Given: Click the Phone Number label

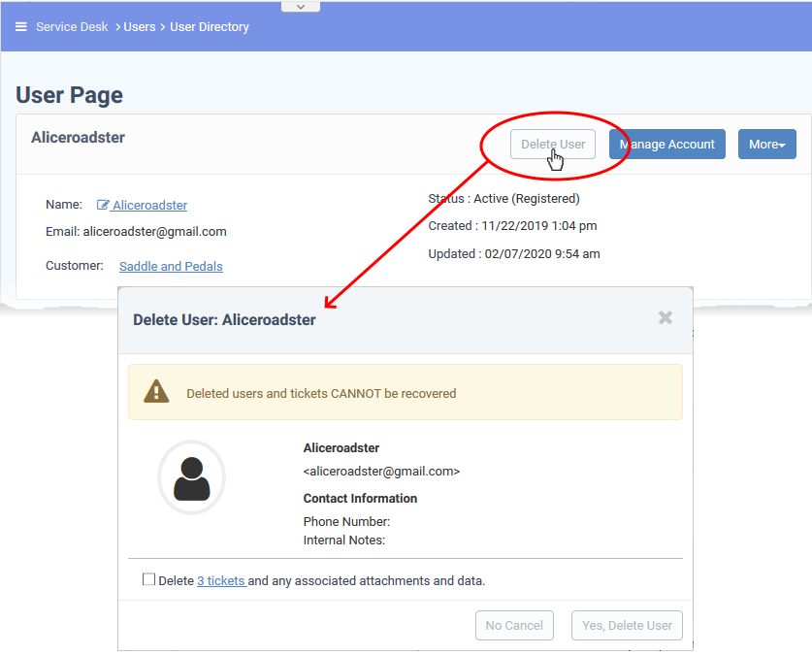Looking at the screenshot, I should (346, 521).
